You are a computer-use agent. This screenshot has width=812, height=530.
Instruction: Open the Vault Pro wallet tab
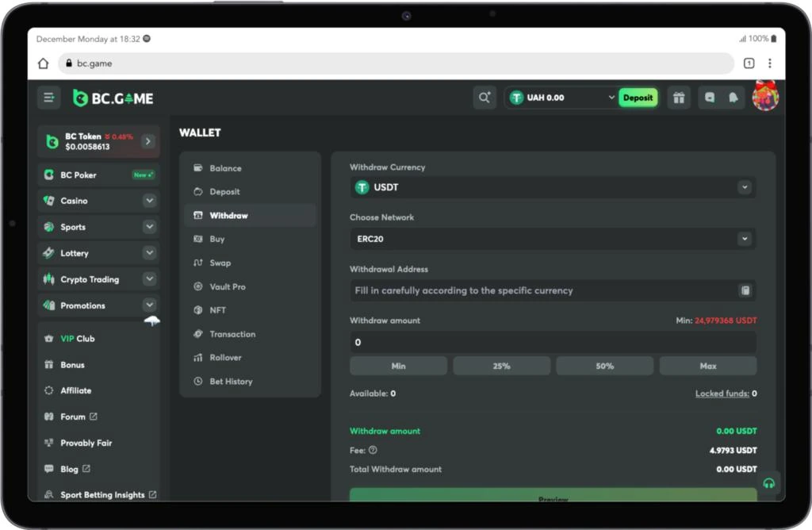250,286
